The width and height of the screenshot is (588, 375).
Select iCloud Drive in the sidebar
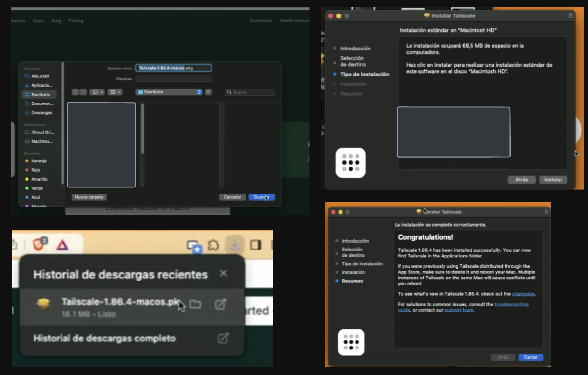click(x=42, y=132)
